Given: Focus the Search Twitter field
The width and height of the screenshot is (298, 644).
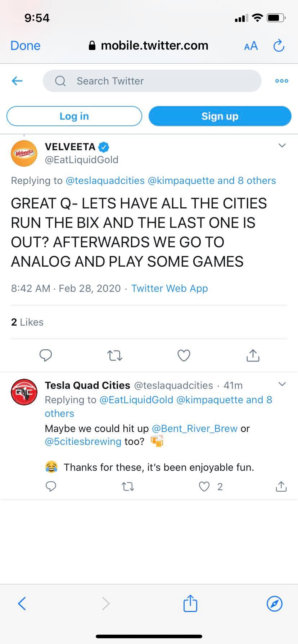Looking at the screenshot, I should pyautogui.click(x=152, y=81).
